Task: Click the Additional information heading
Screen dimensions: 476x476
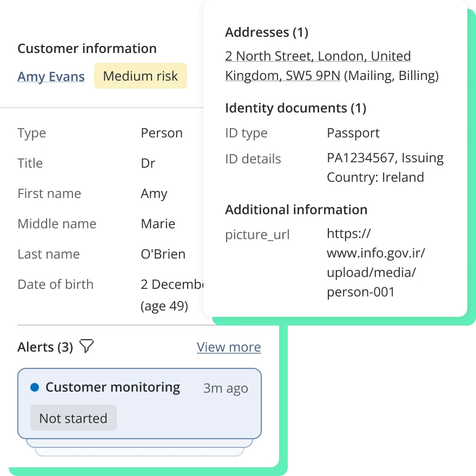Action: coord(296,210)
